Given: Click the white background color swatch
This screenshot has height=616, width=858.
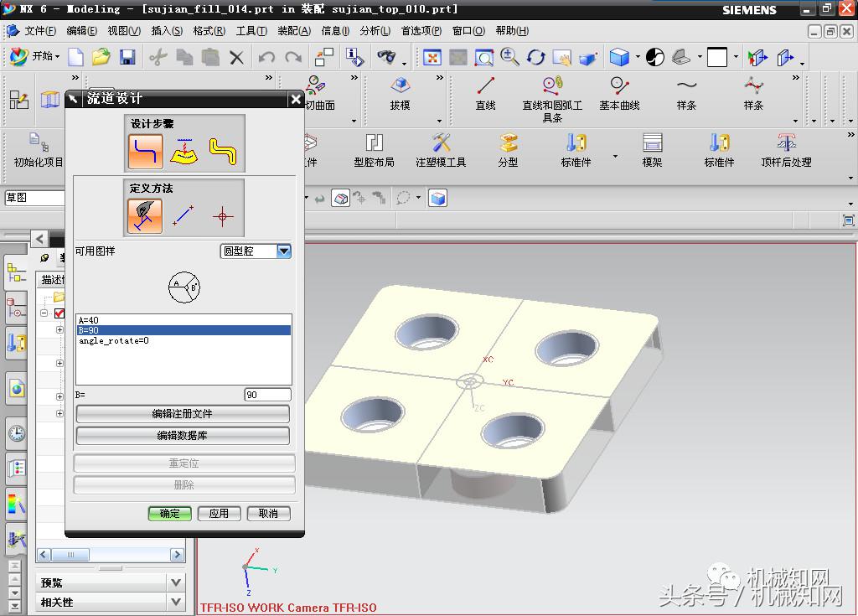Looking at the screenshot, I should pos(717,57).
